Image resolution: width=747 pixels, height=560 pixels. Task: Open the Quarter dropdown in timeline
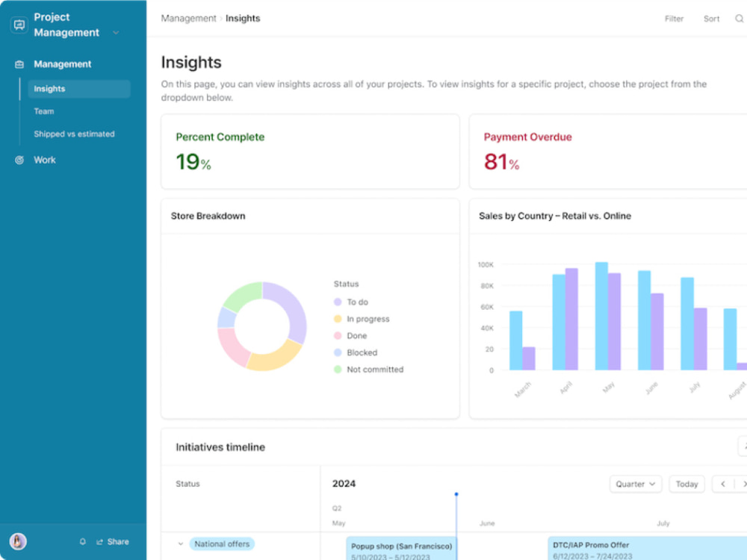pyautogui.click(x=636, y=485)
